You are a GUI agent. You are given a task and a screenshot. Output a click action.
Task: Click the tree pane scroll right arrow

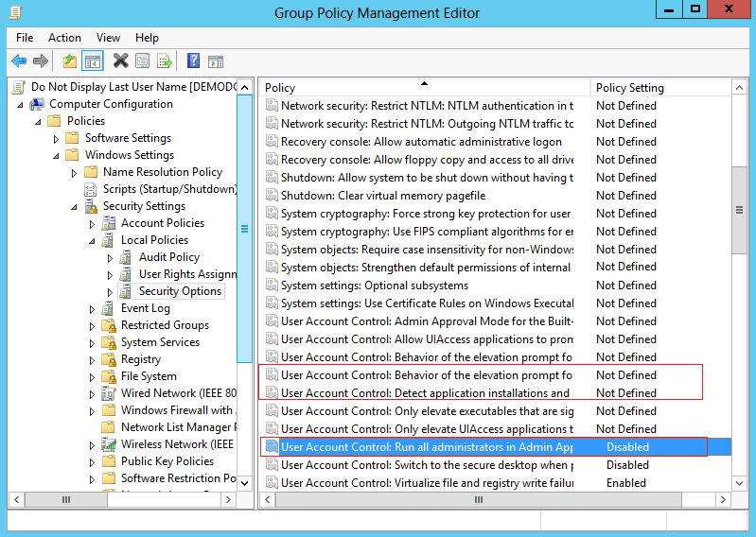229,499
